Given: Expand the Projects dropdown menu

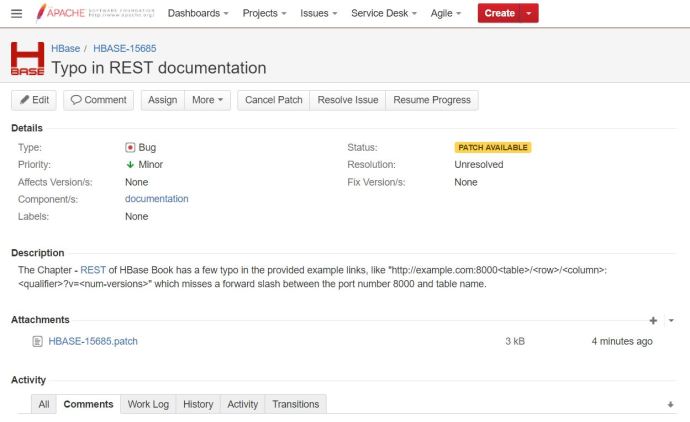Looking at the screenshot, I should (265, 13).
